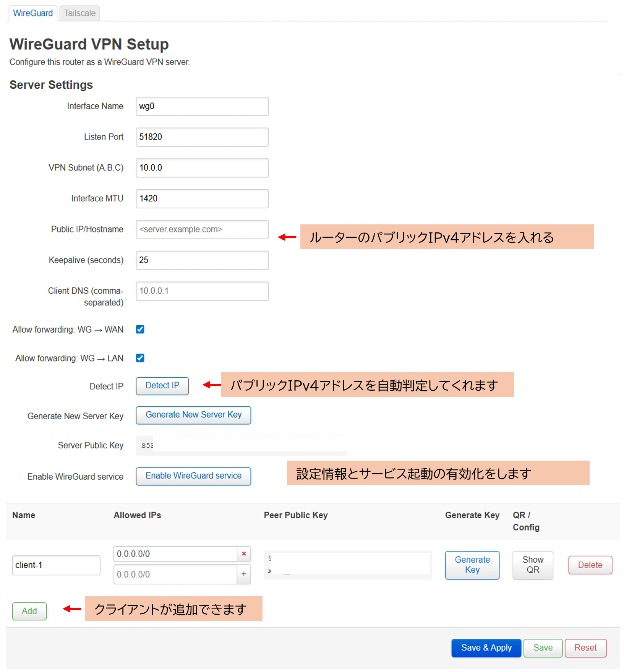
Task: Click the client-1 name field
Action: pos(56,565)
